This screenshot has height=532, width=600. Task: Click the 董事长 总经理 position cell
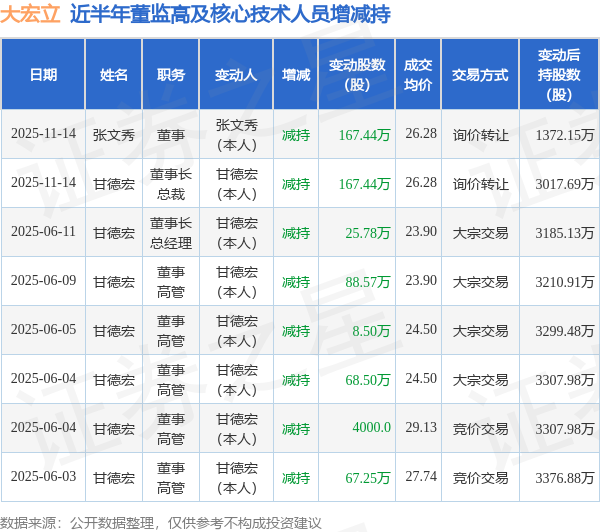point(171,233)
